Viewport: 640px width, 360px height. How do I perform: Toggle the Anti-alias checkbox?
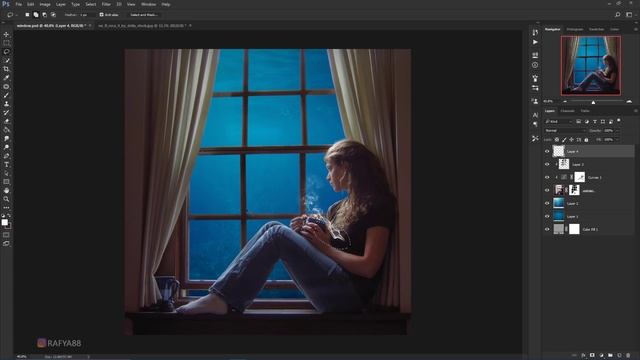[x=102, y=15]
